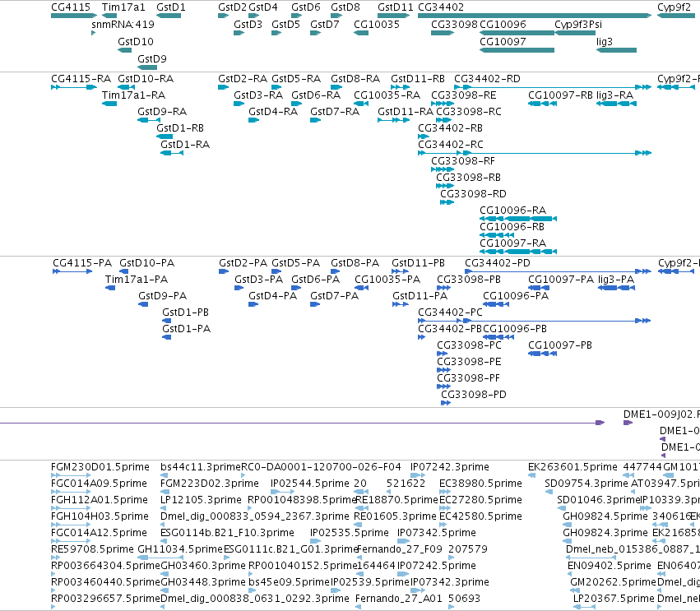
Task: Click the "lig3-RA" transcript label
Action: click(x=614, y=95)
